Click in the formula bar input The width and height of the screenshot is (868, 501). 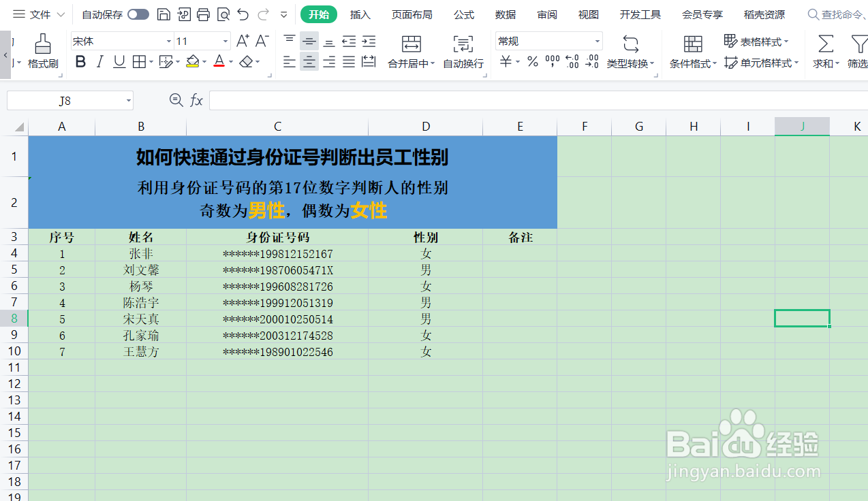(538, 101)
